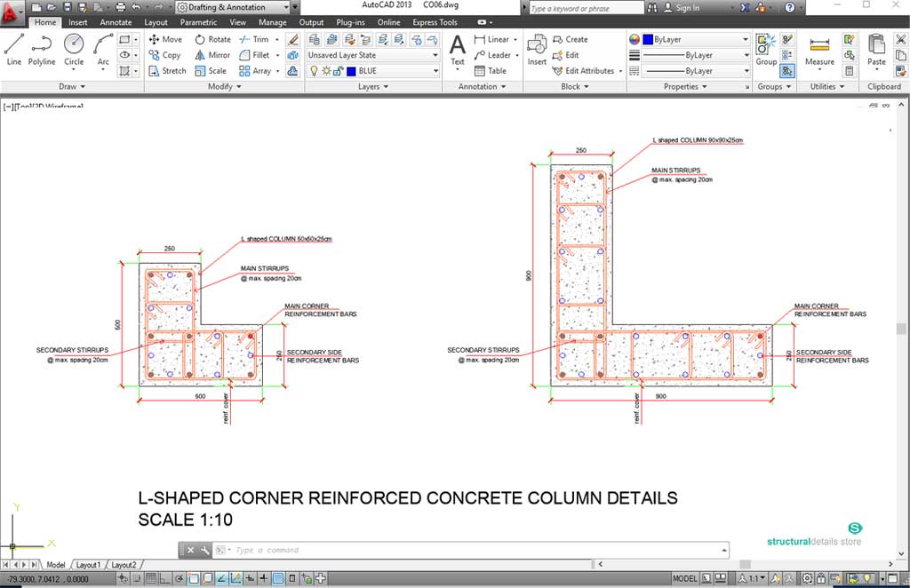Click the MODEL button in status bar
Viewport: 910px width, 588px height.
[x=685, y=579]
